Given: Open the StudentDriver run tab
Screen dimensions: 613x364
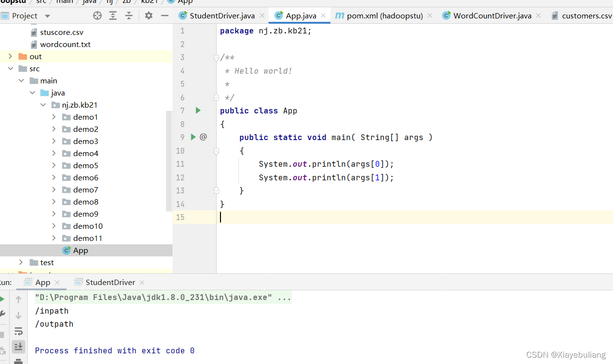Looking at the screenshot, I should tap(110, 282).
